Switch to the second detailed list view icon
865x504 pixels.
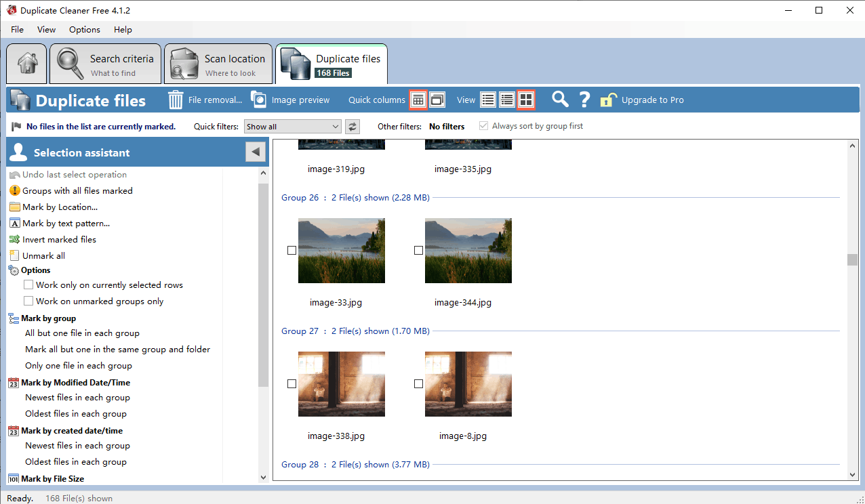tap(506, 100)
